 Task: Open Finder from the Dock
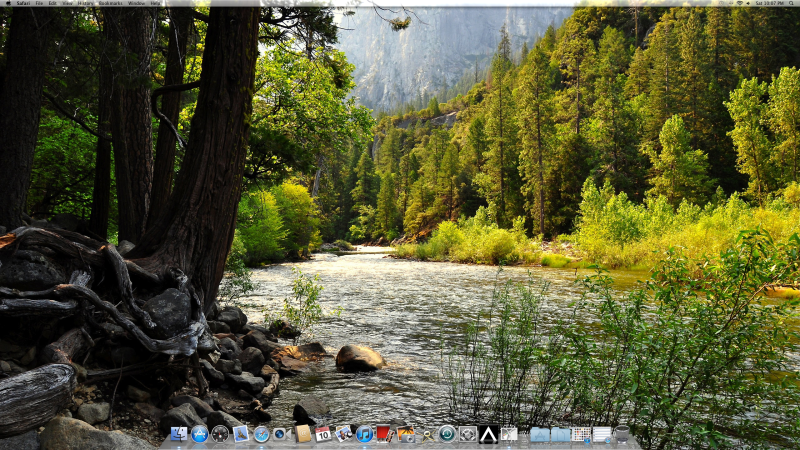pos(179,434)
